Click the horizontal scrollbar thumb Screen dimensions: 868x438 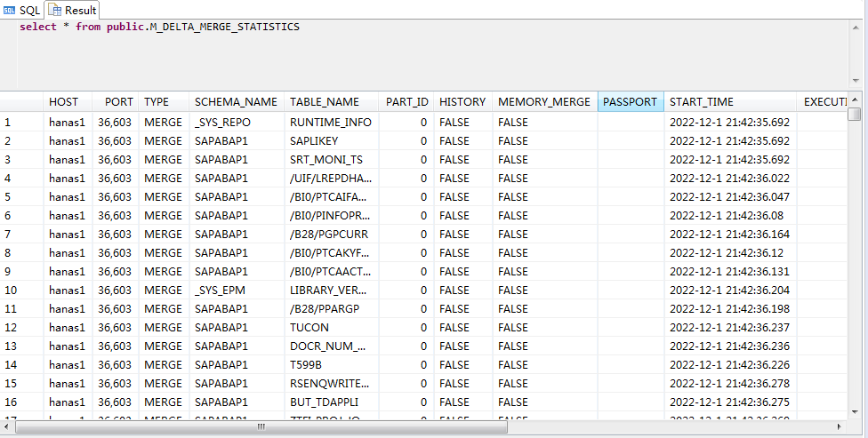point(261,427)
